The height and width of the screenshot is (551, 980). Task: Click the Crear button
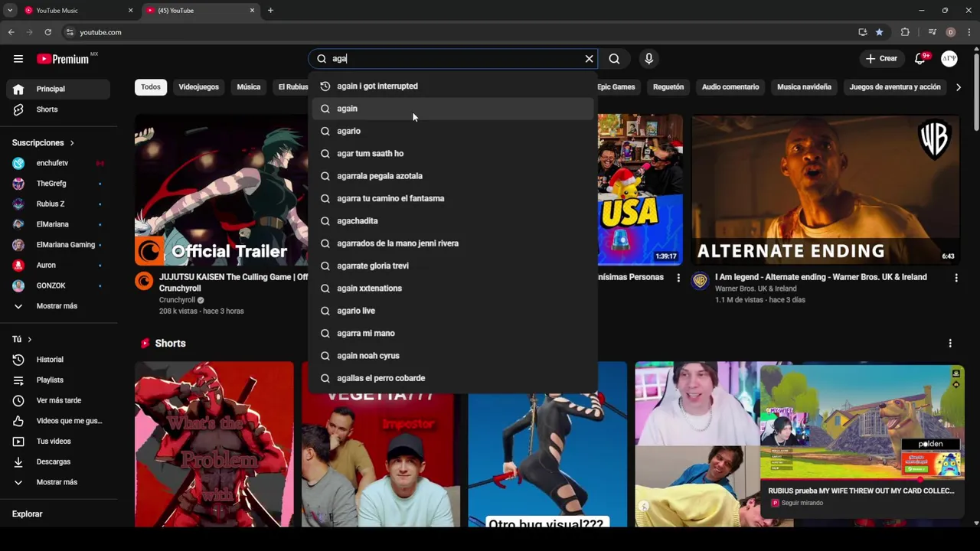pyautogui.click(x=881, y=59)
